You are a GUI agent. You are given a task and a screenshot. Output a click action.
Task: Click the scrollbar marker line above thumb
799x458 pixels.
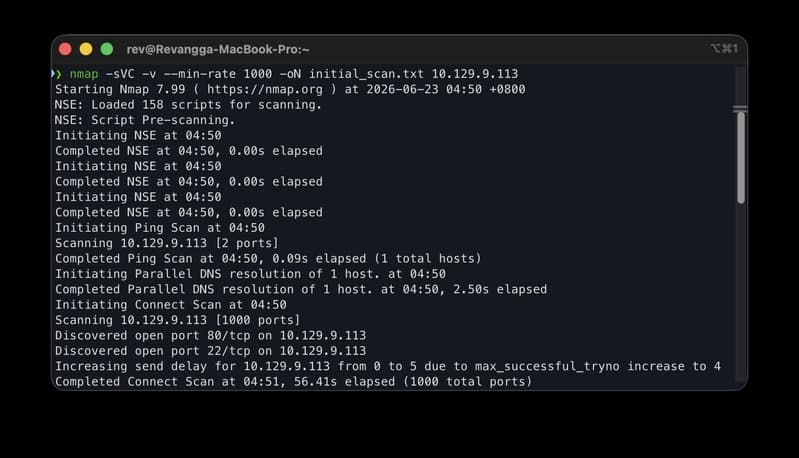pyautogui.click(x=740, y=109)
